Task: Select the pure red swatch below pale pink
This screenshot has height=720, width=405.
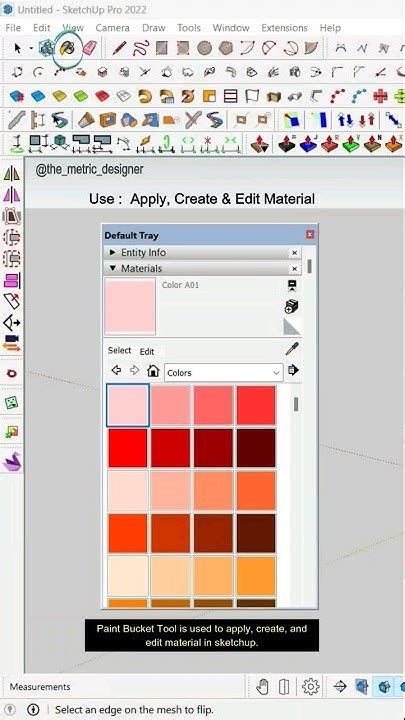Action: pyautogui.click(x=128, y=448)
